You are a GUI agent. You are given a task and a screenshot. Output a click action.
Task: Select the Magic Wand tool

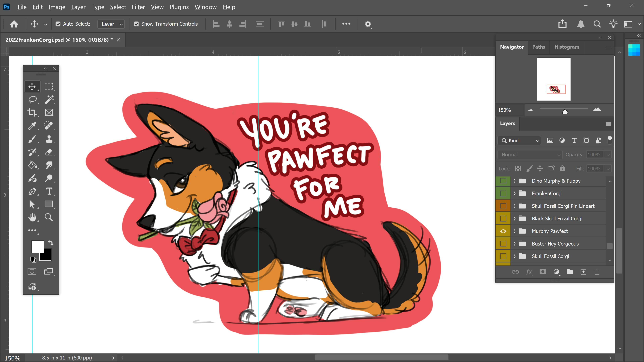[x=49, y=100]
